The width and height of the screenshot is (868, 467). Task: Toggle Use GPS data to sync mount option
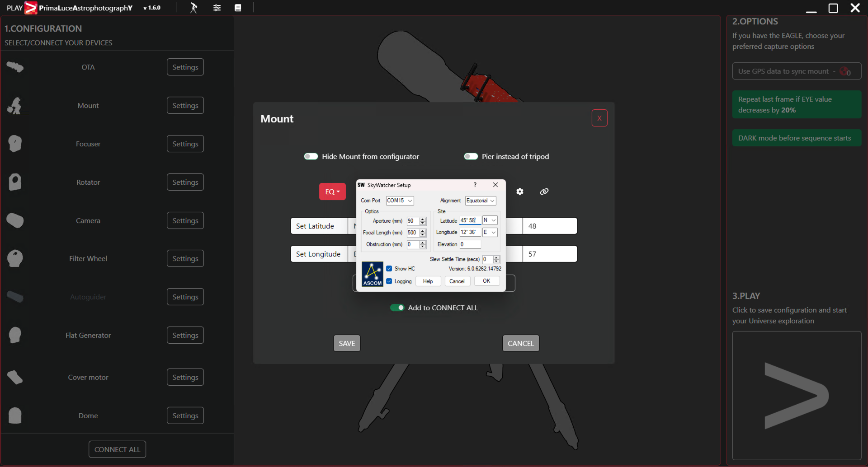click(797, 71)
